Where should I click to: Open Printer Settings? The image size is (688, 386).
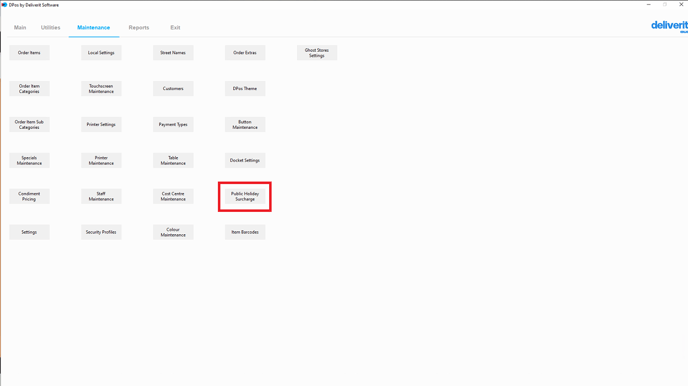101,125
